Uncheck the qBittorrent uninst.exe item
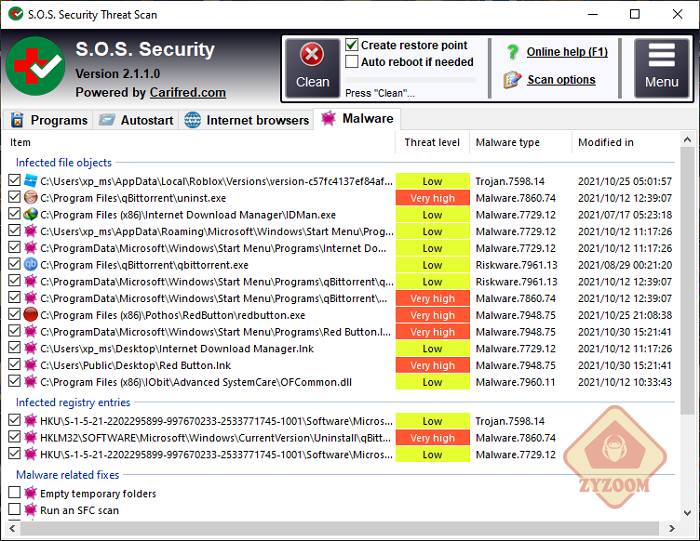This screenshot has width=700, height=541. (14, 197)
